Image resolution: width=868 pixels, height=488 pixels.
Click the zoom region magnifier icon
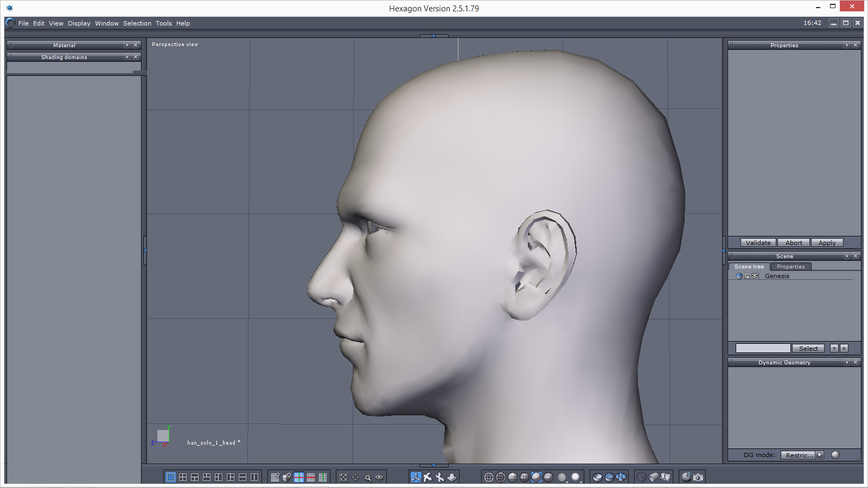coord(367,477)
